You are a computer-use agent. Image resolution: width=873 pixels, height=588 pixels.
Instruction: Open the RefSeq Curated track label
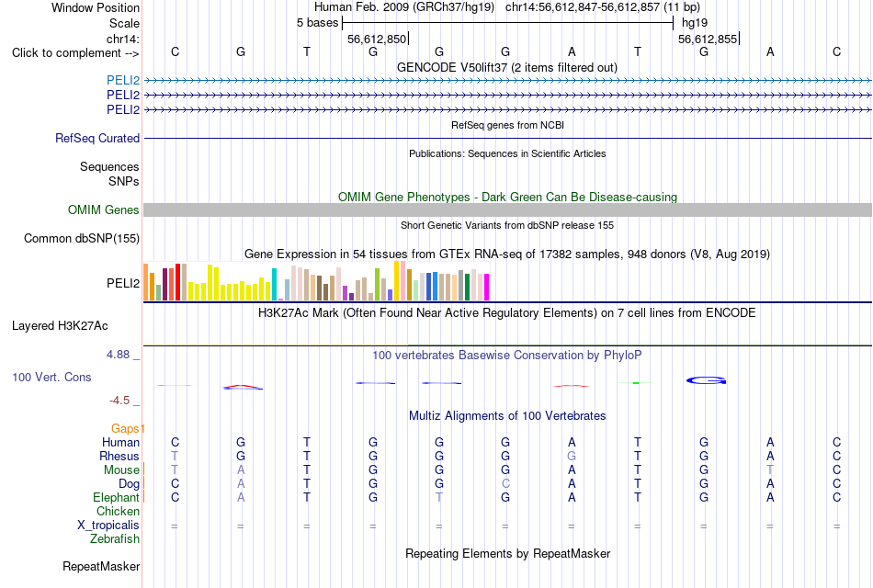pyautogui.click(x=96, y=138)
